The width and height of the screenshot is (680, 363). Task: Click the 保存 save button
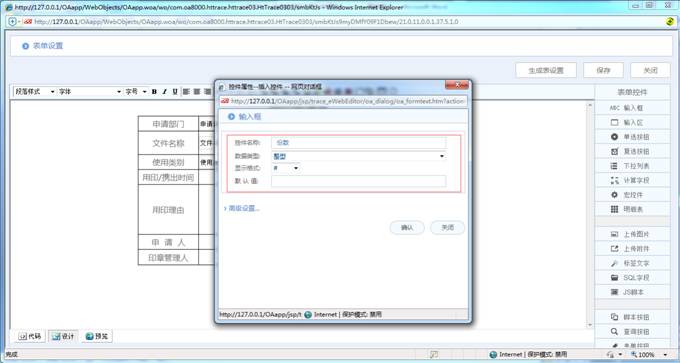[603, 70]
